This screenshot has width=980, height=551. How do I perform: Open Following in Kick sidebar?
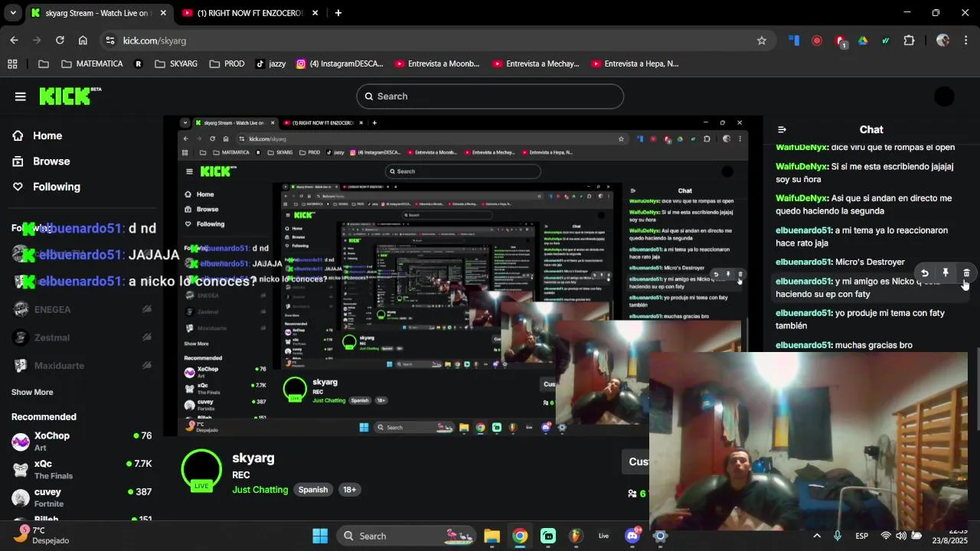coord(46,187)
